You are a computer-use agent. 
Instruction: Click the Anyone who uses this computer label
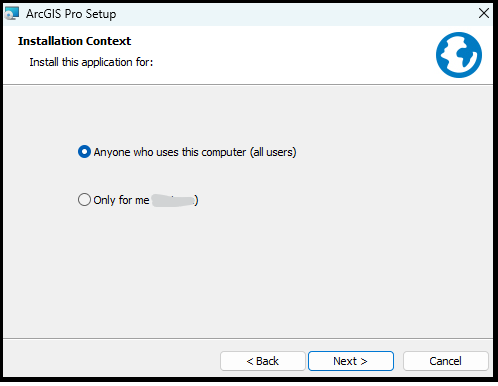tap(195, 152)
